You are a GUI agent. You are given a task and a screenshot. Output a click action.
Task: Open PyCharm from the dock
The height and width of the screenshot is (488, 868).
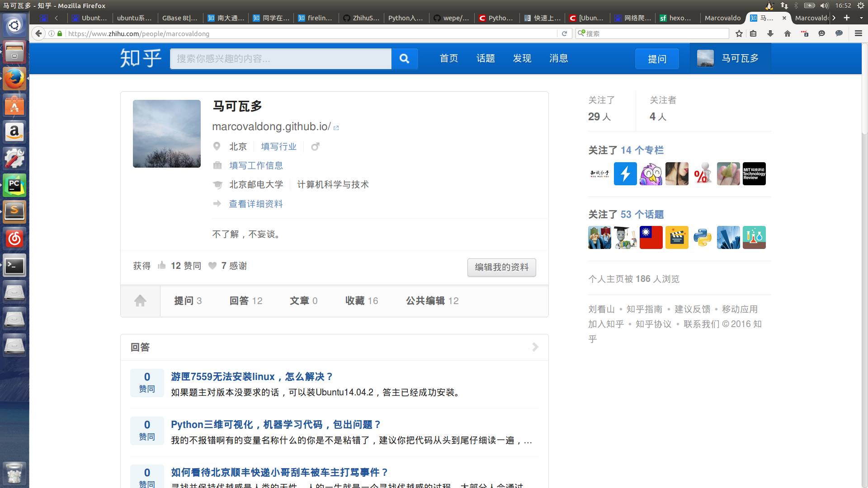(14, 185)
